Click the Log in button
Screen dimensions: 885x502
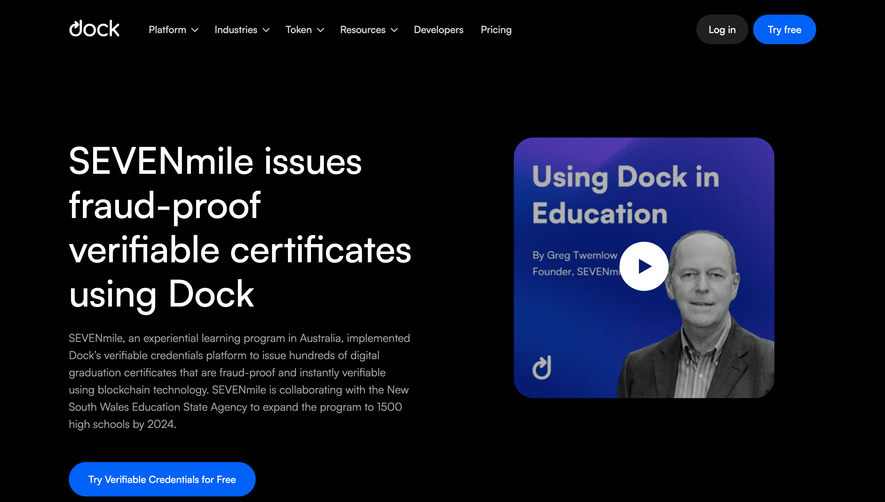tap(722, 29)
